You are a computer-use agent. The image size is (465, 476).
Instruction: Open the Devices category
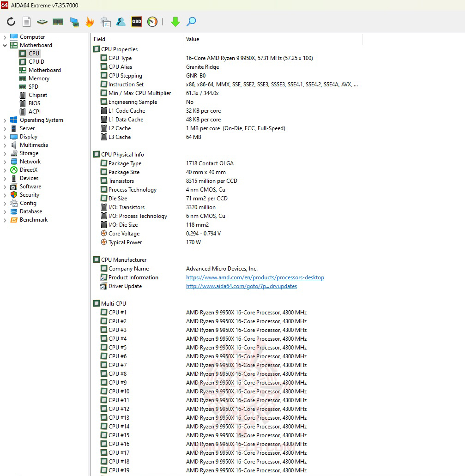[x=29, y=178]
